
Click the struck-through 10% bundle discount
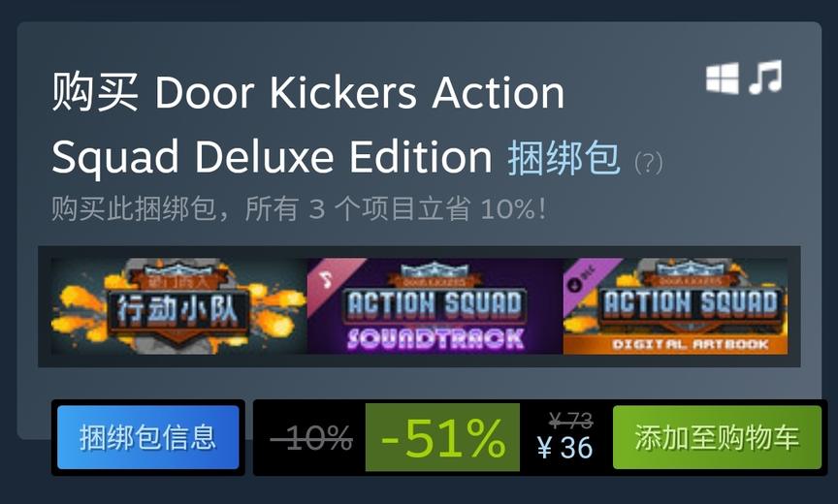[311, 438]
